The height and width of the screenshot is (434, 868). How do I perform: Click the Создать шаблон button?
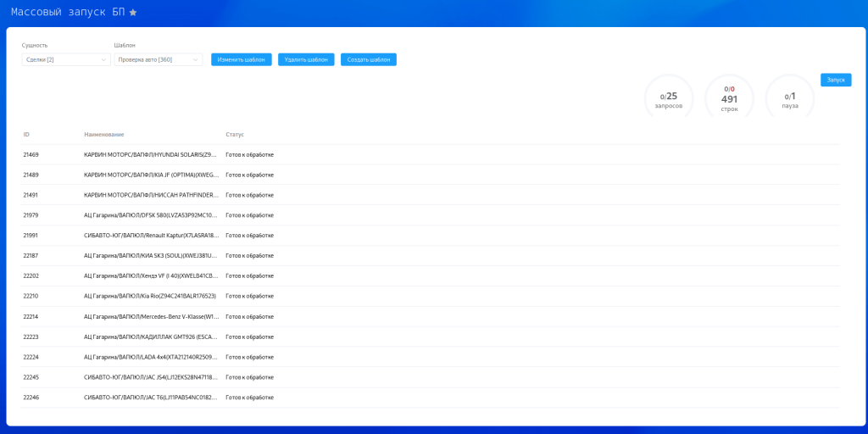369,59
